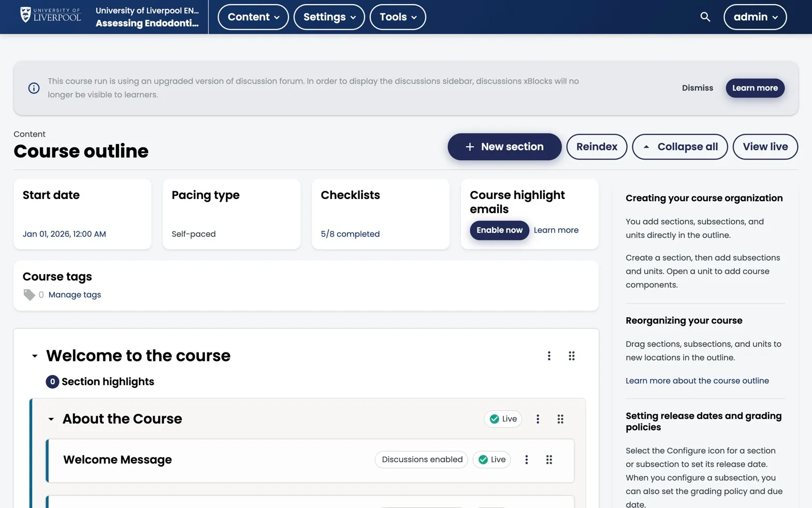Click Learn more about the course outline
Screen dimensions: 812x508
tap(697, 380)
